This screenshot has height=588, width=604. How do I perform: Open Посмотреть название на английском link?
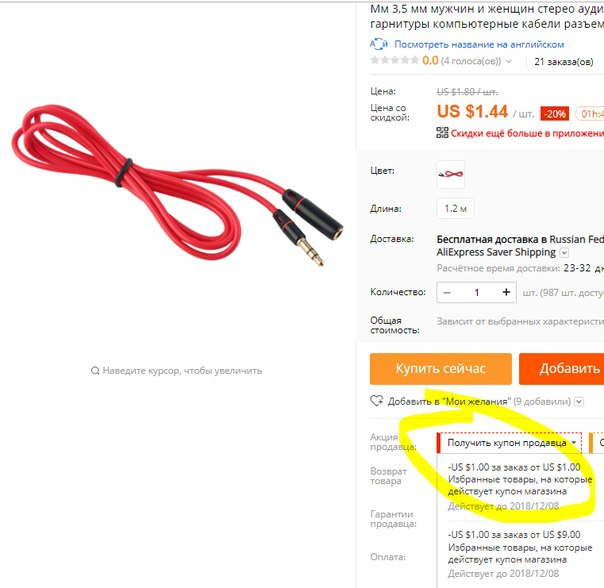click(x=479, y=44)
